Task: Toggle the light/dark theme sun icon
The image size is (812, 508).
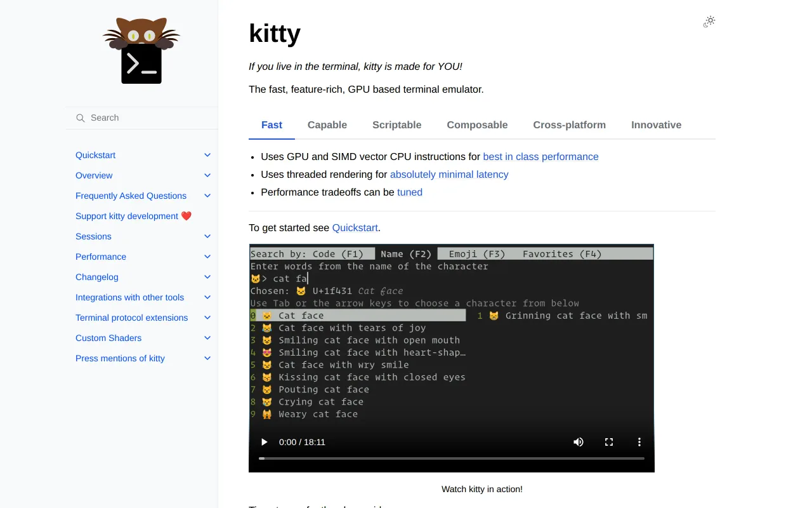Action: point(709,22)
